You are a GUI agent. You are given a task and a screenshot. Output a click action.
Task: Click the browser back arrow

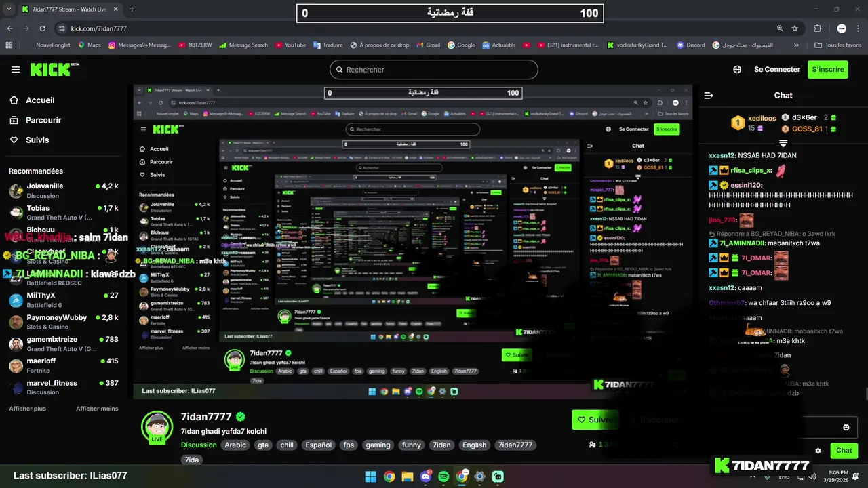pyautogui.click(x=9, y=28)
